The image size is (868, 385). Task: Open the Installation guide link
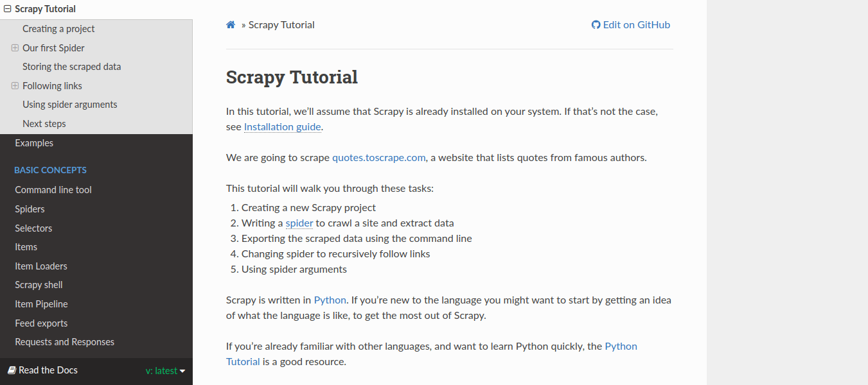(x=282, y=126)
